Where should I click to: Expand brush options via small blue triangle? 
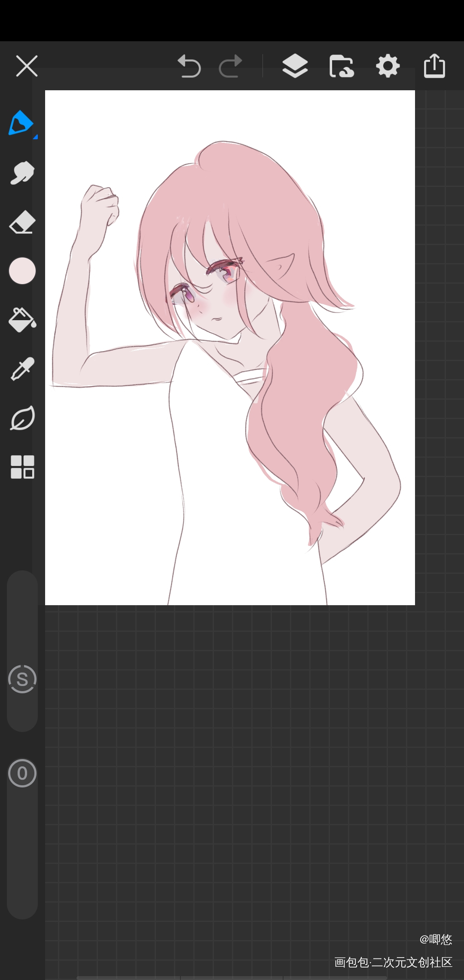[x=36, y=137]
